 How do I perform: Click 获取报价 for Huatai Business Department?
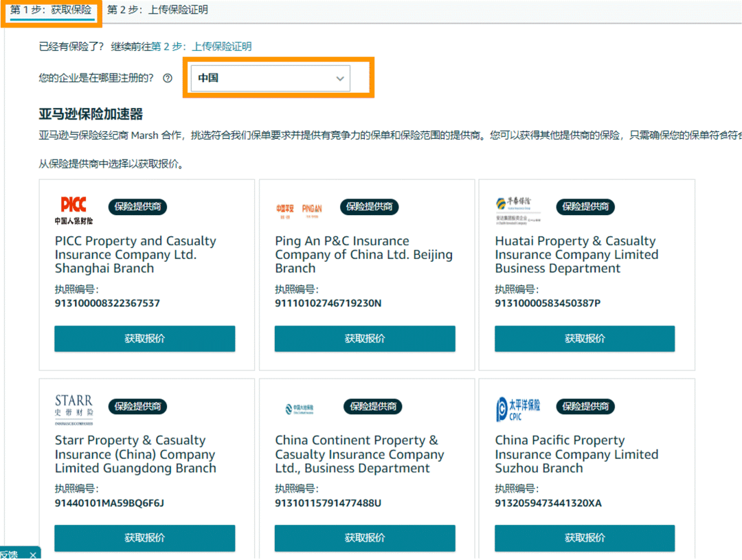584,338
